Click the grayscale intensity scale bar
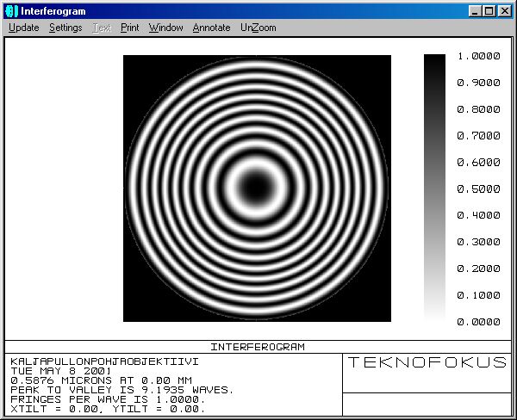This screenshot has height=420, width=517. click(434, 188)
